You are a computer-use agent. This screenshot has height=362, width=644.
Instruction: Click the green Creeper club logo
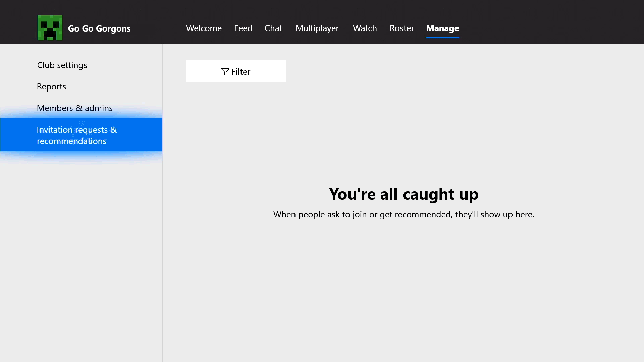tap(50, 28)
